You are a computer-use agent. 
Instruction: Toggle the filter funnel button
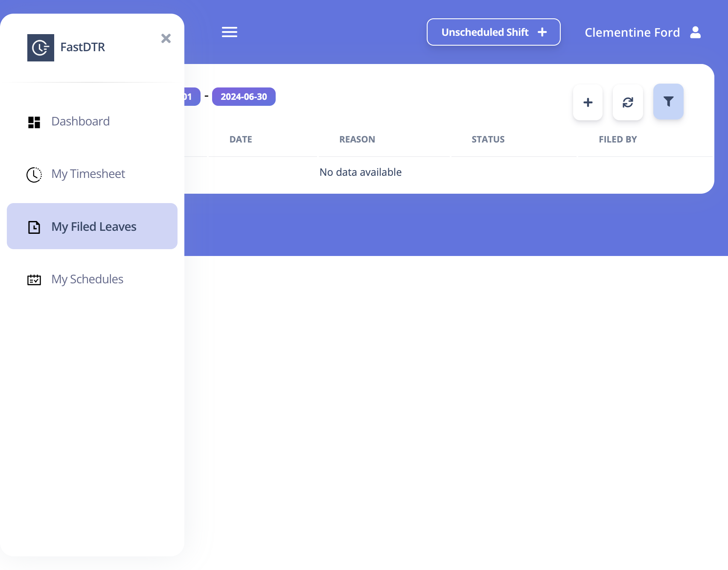coord(668,102)
